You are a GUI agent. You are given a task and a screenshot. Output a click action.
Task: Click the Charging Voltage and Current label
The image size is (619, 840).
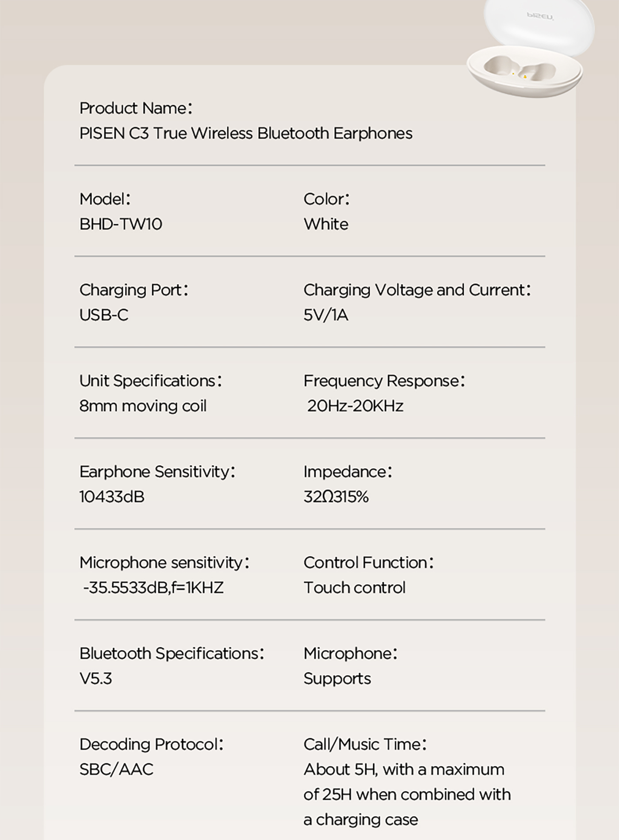click(x=417, y=290)
